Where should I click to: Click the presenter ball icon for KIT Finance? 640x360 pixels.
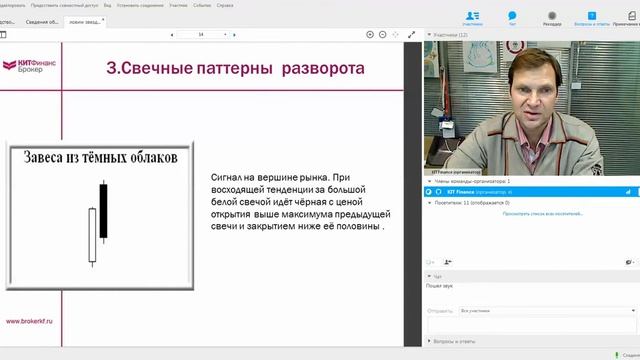pyautogui.click(x=429, y=192)
